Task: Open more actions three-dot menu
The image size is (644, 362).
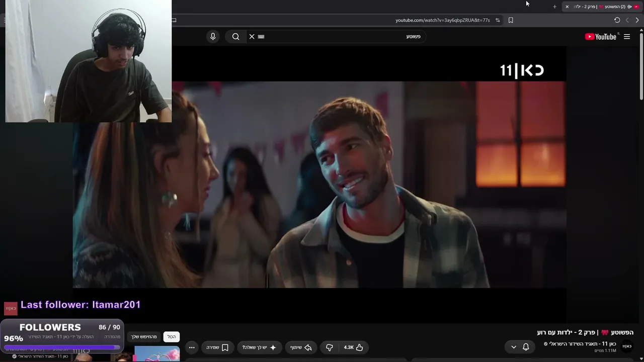Action: click(192, 347)
